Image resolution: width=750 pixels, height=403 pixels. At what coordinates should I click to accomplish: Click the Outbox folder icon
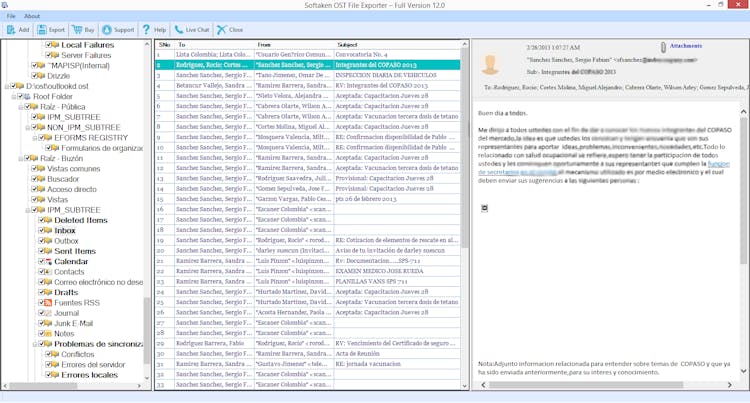(x=48, y=241)
